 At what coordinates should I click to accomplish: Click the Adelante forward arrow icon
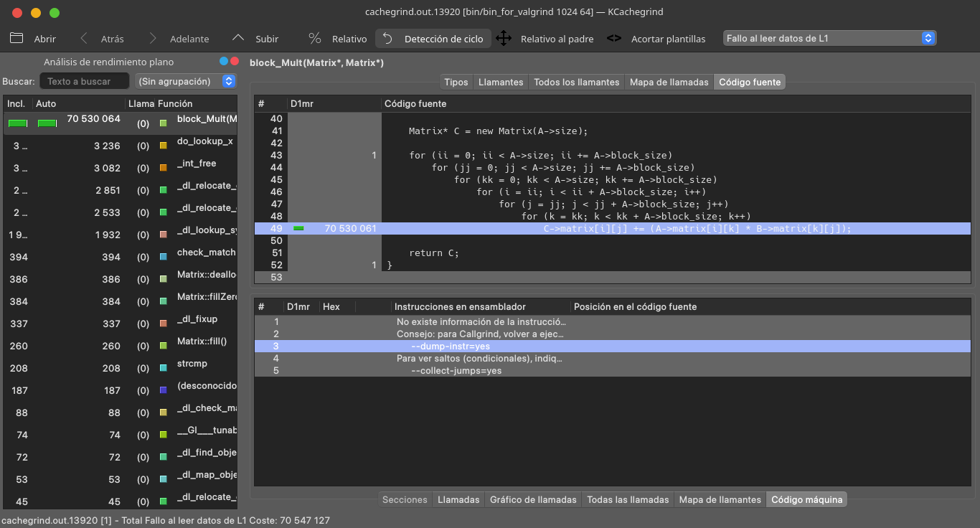[x=153, y=39]
